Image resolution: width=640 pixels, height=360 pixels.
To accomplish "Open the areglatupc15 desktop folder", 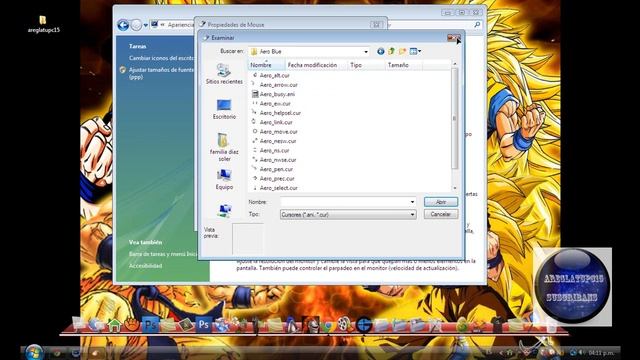I will point(43,24).
